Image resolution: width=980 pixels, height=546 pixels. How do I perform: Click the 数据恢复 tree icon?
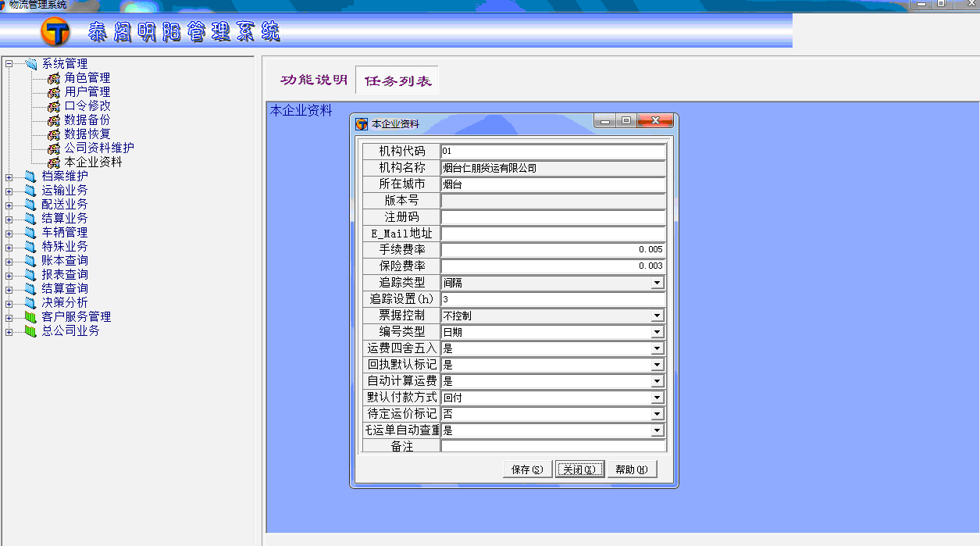53,134
